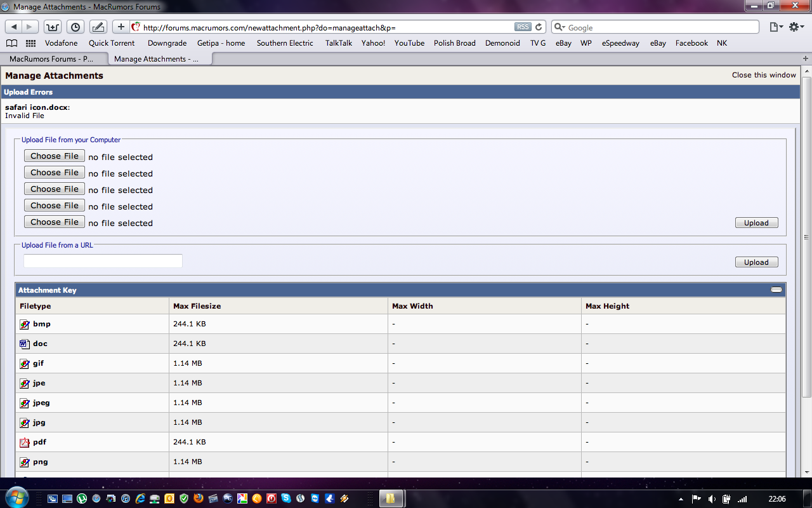Image resolution: width=812 pixels, height=508 pixels.
Task: Open the Action Center flag icon
Action: (x=697, y=499)
